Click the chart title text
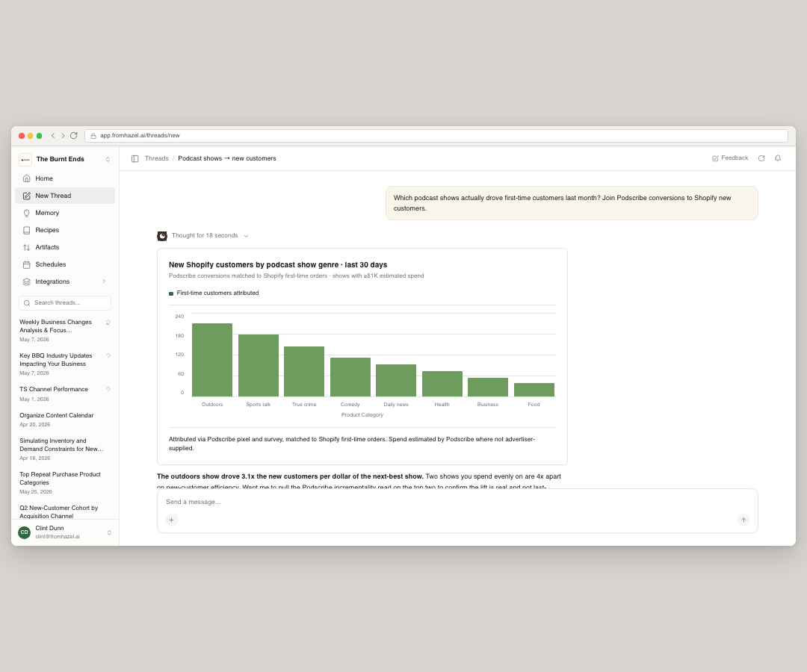 point(278,265)
